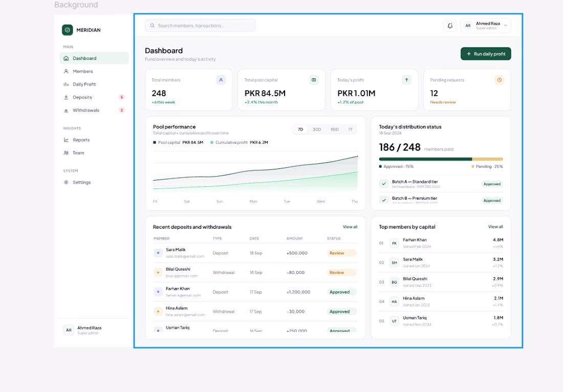563x392 pixels.
Task: Go to the Team page
Action: 94,153
